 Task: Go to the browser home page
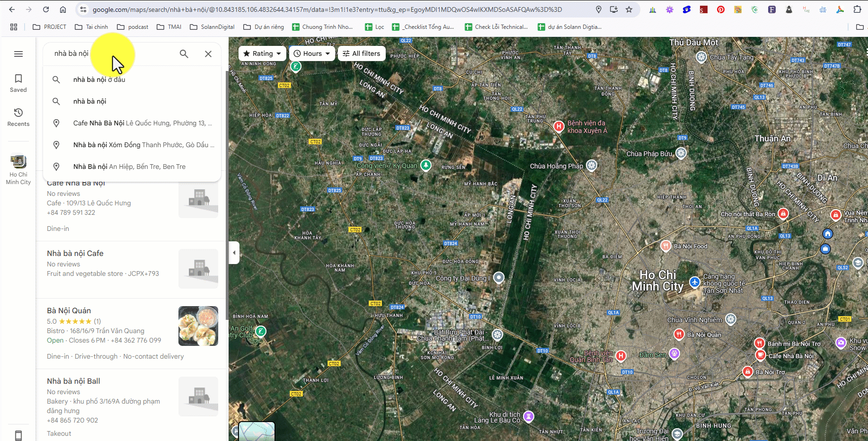tap(63, 9)
